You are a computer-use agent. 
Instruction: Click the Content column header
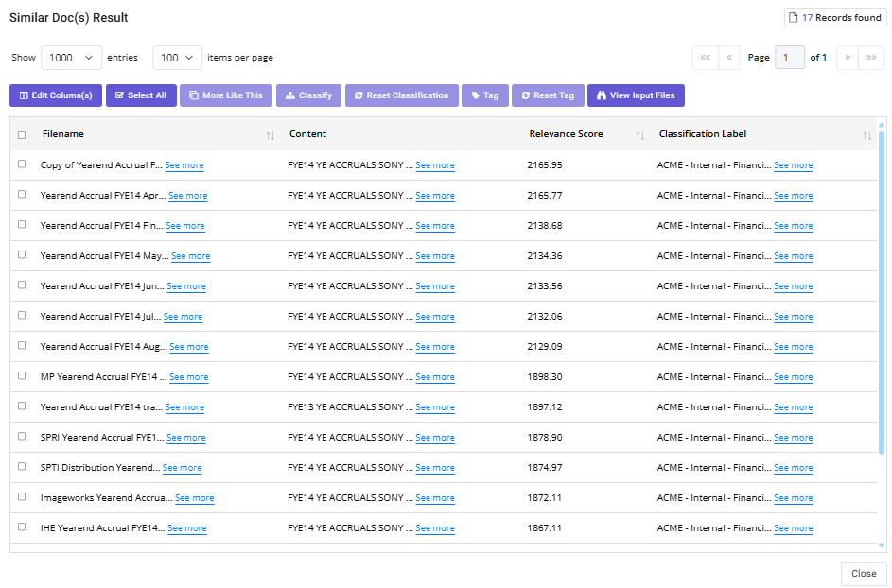(x=307, y=134)
